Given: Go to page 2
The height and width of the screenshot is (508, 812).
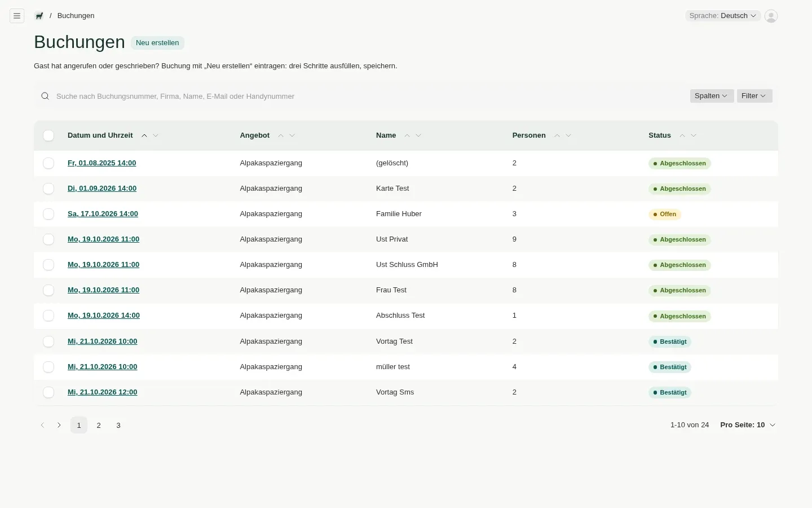Looking at the screenshot, I should coord(99,425).
